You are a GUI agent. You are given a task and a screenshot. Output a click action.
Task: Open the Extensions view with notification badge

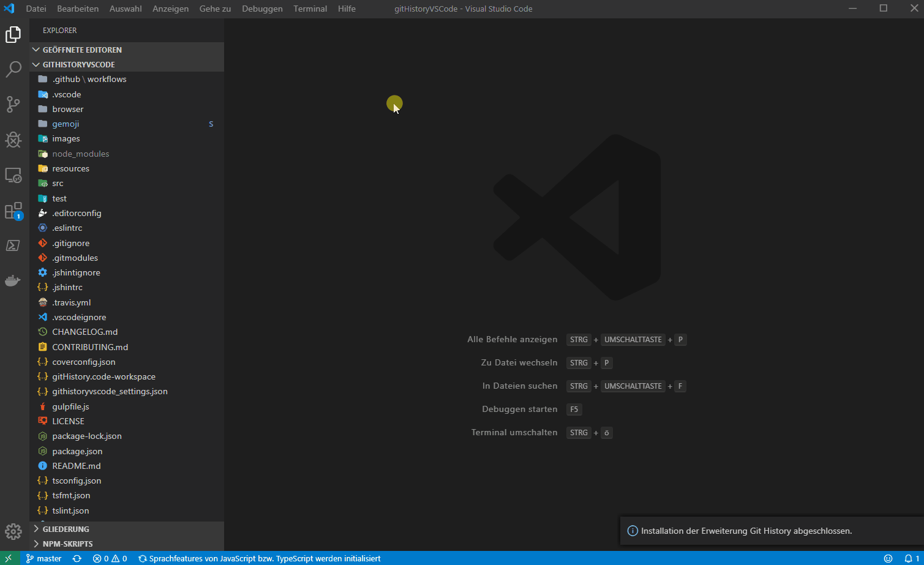point(13,211)
